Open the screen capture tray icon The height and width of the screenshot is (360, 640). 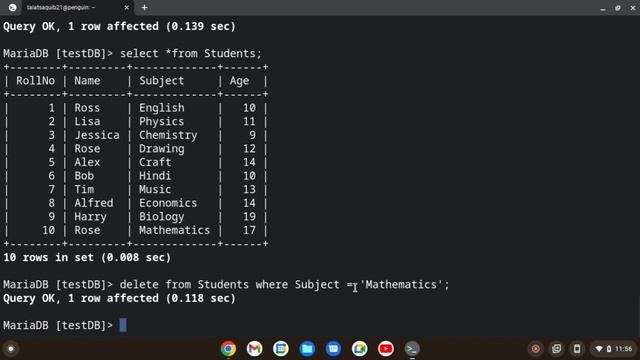pyautogui.click(x=556, y=349)
